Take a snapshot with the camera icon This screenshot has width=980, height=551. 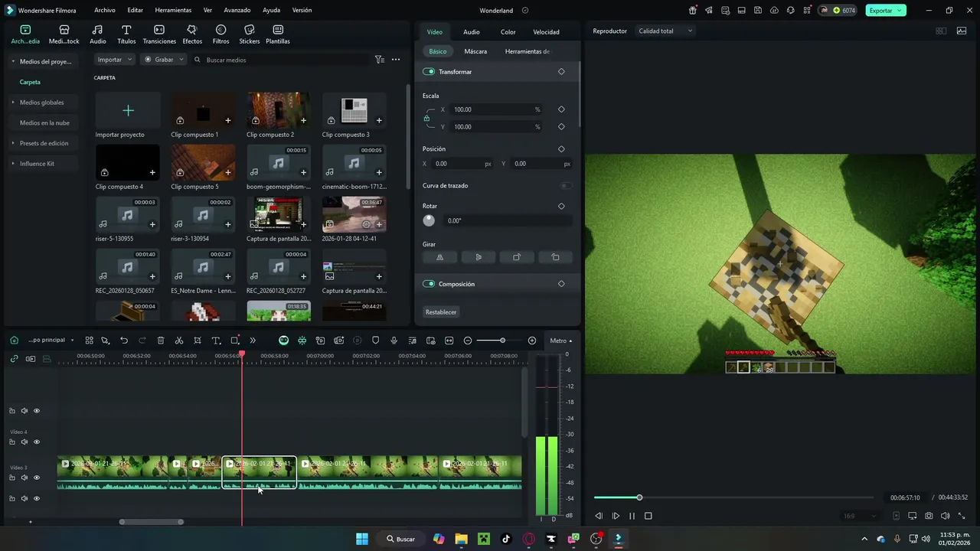pyautogui.click(x=929, y=516)
